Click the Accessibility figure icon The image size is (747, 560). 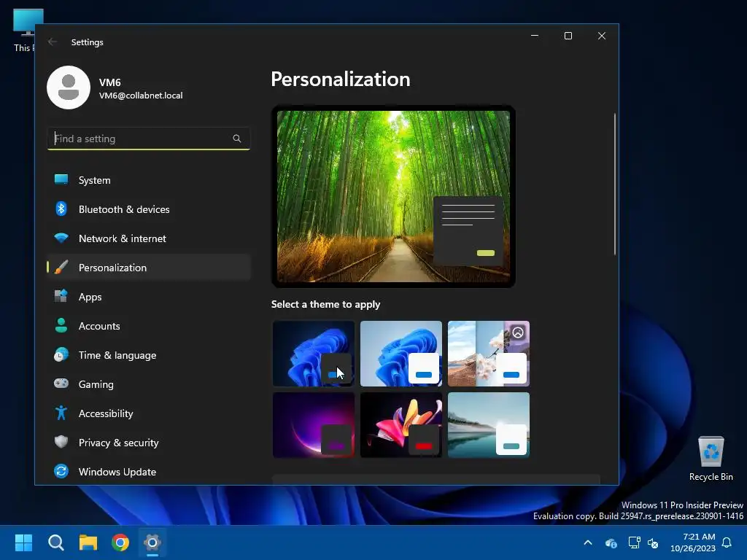click(x=61, y=413)
